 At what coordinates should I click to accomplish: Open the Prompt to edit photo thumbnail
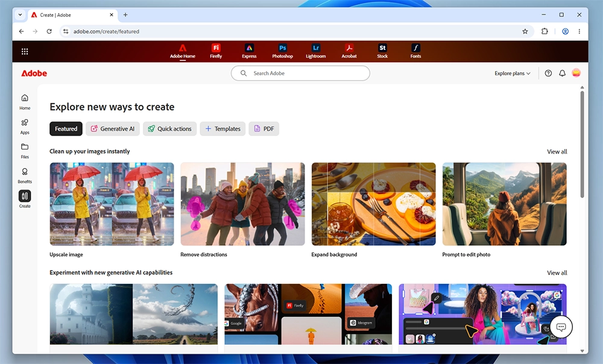tap(504, 204)
